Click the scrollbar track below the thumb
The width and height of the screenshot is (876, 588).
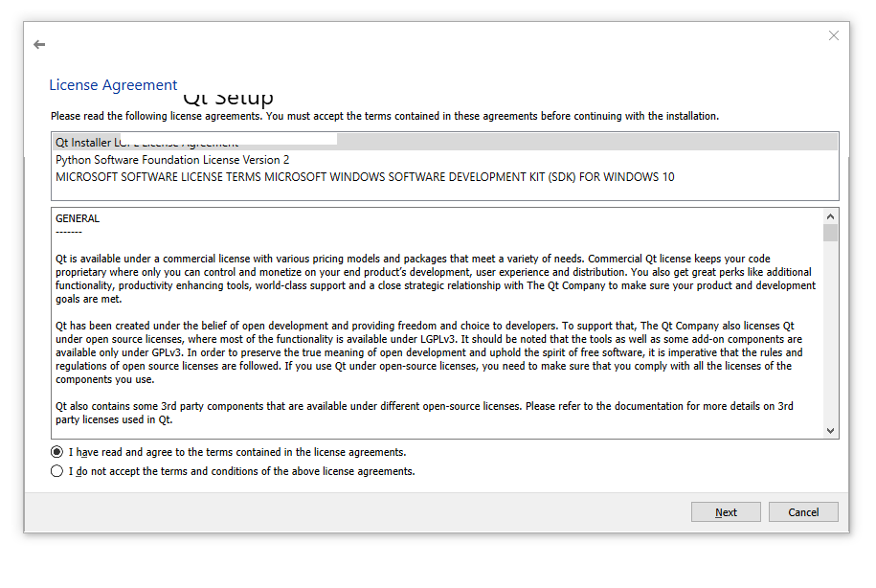pos(830,335)
